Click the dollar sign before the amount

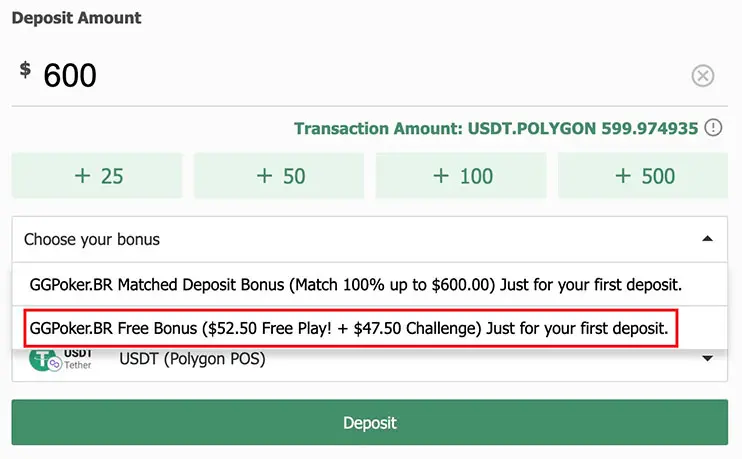pos(25,70)
